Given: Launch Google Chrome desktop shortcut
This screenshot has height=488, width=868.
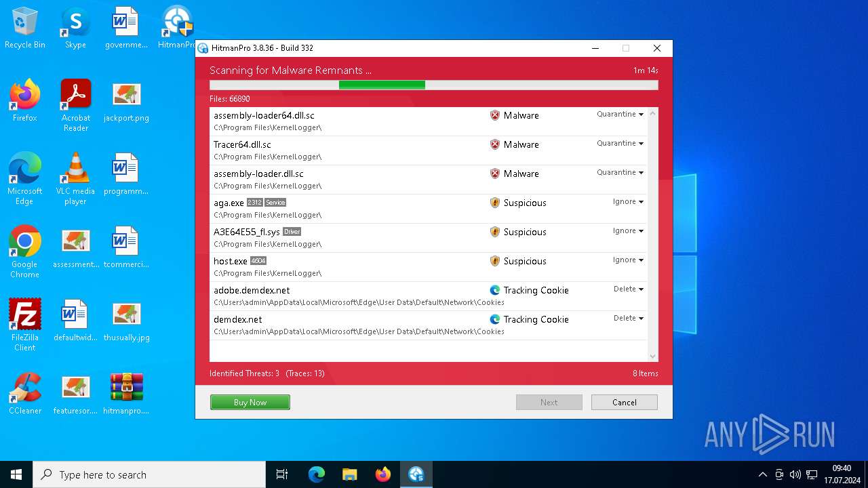Looking at the screenshot, I should pyautogui.click(x=25, y=252).
